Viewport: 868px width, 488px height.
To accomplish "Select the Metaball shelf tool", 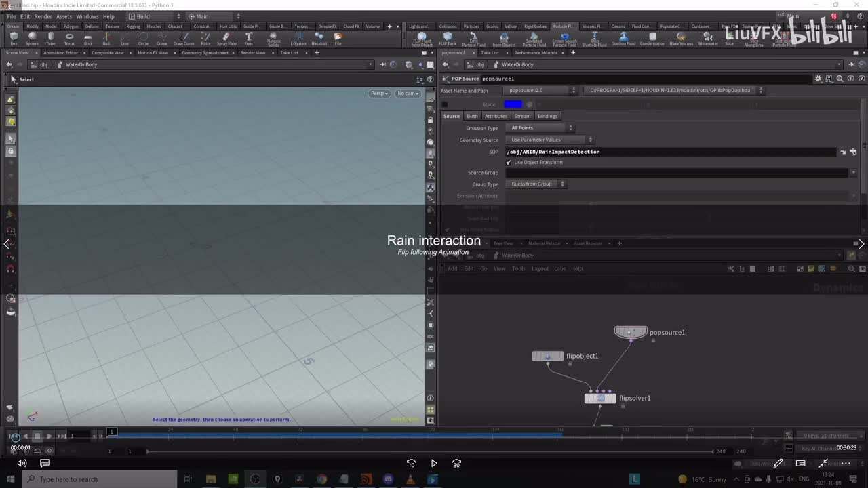I will [319, 39].
